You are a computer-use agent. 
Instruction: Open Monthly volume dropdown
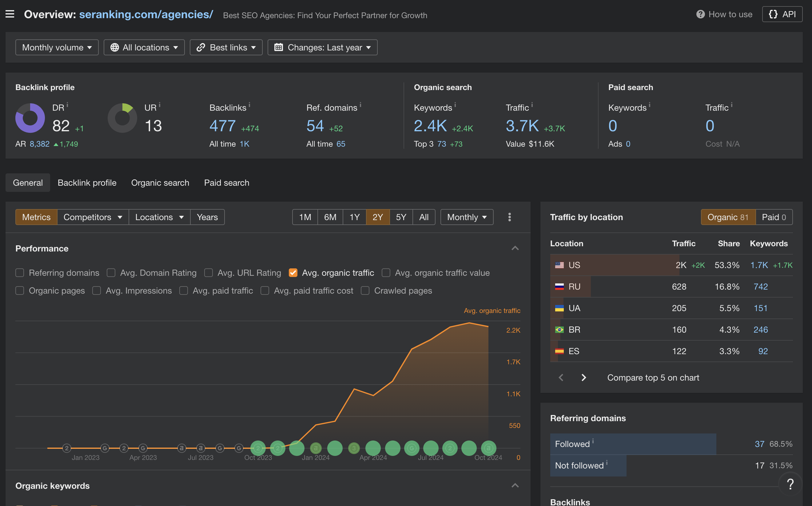point(57,47)
